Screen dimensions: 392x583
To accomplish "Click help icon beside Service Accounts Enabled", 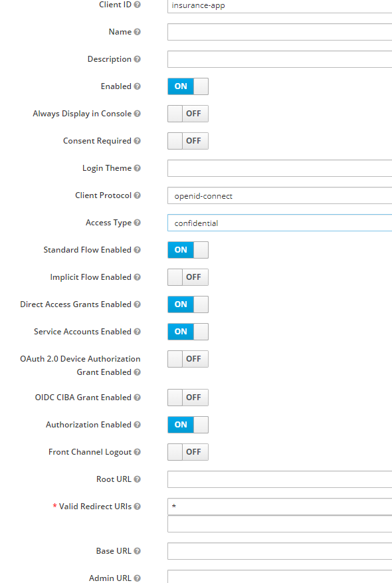I will tap(137, 332).
